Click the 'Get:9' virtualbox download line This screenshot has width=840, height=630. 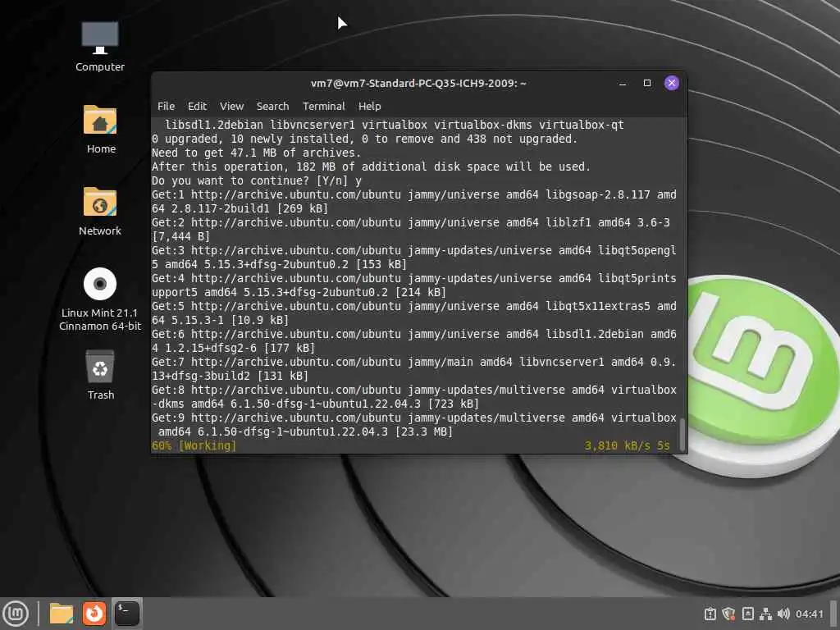coord(413,424)
